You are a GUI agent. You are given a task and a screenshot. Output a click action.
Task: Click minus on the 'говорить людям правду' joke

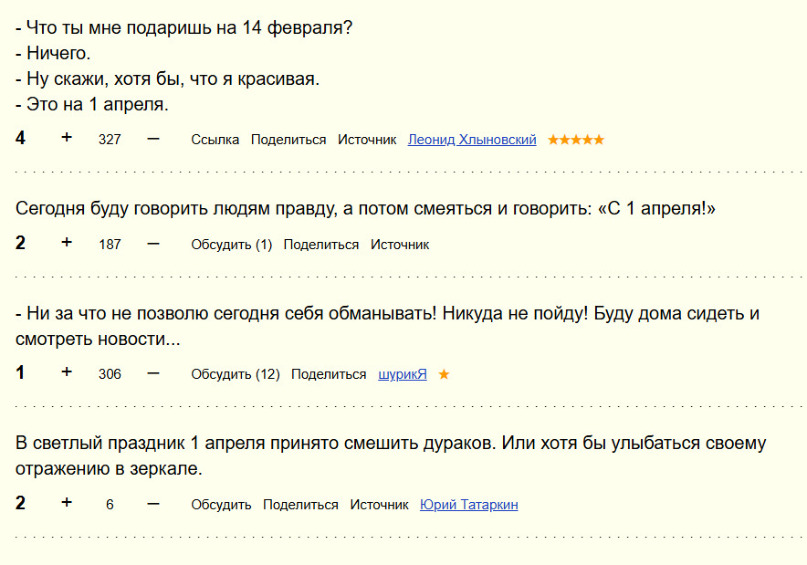(153, 243)
